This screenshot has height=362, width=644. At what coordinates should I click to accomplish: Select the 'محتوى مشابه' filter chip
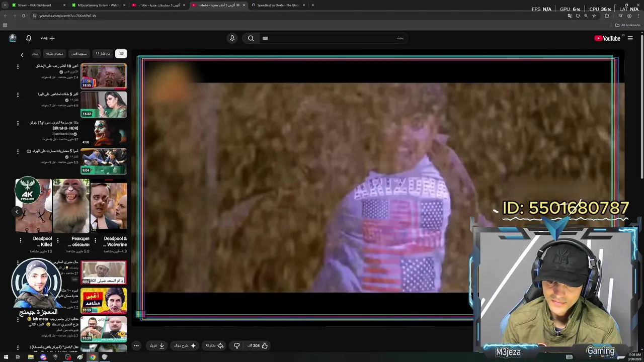(54, 53)
